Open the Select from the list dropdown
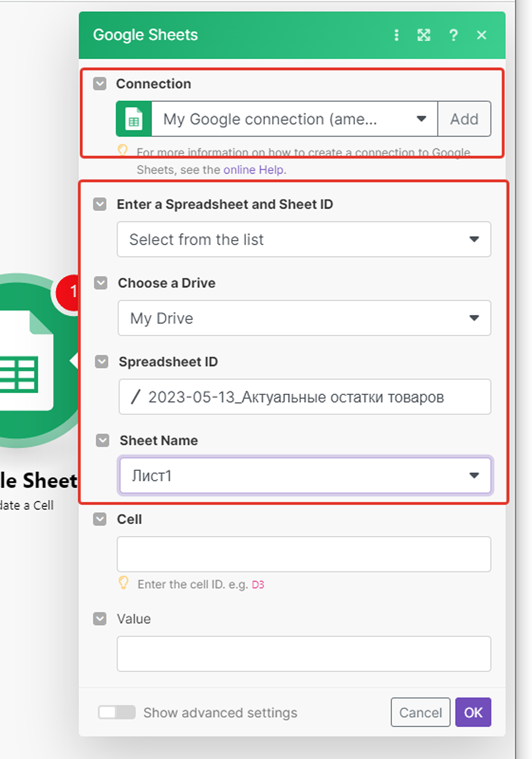This screenshot has width=532, height=759. point(304,239)
